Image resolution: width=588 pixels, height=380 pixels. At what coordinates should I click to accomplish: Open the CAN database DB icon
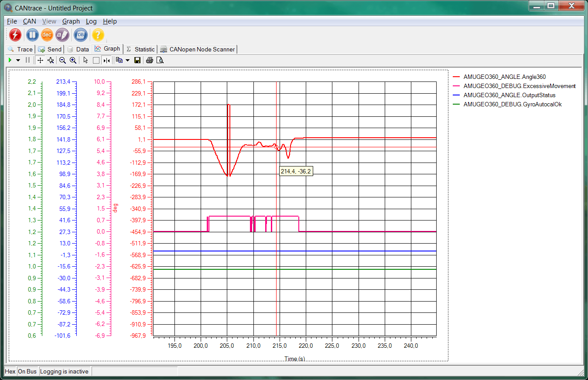click(80, 35)
